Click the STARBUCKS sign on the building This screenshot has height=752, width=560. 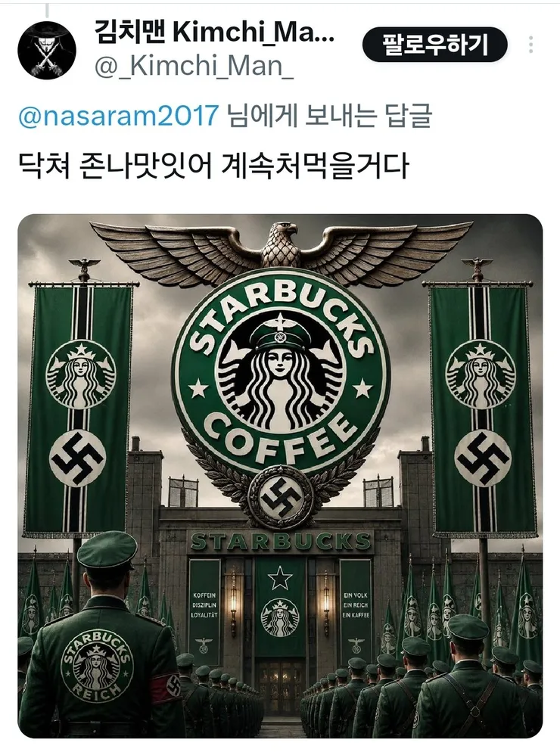(x=280, y=541)
